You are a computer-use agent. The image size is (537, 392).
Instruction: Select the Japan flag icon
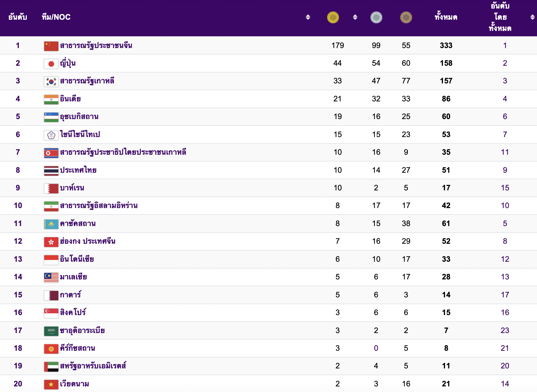tap(51, 63)
